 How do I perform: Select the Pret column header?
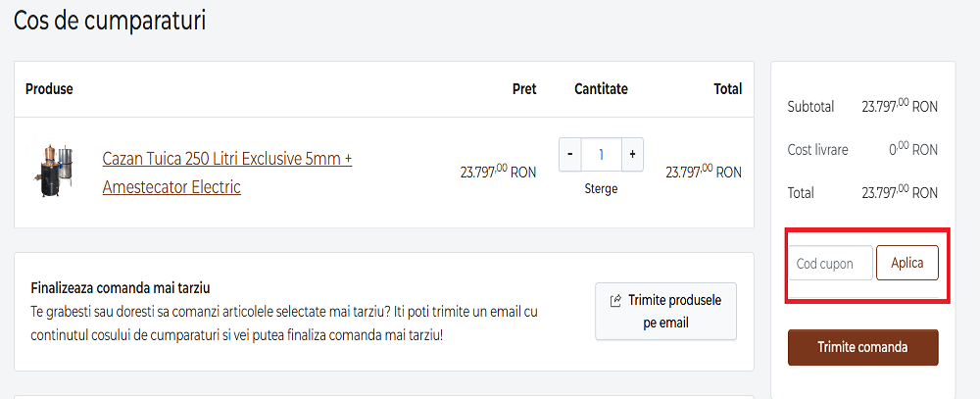point(524,89)
